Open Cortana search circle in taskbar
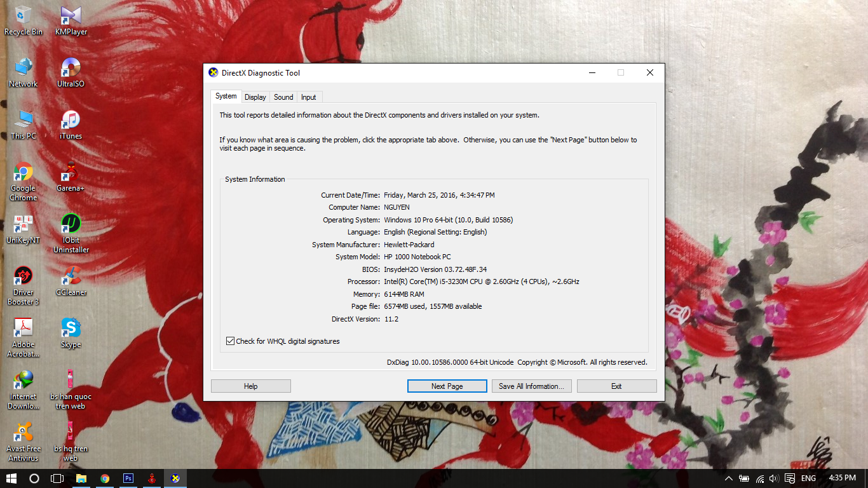868x488 pixels. (34, 478)
